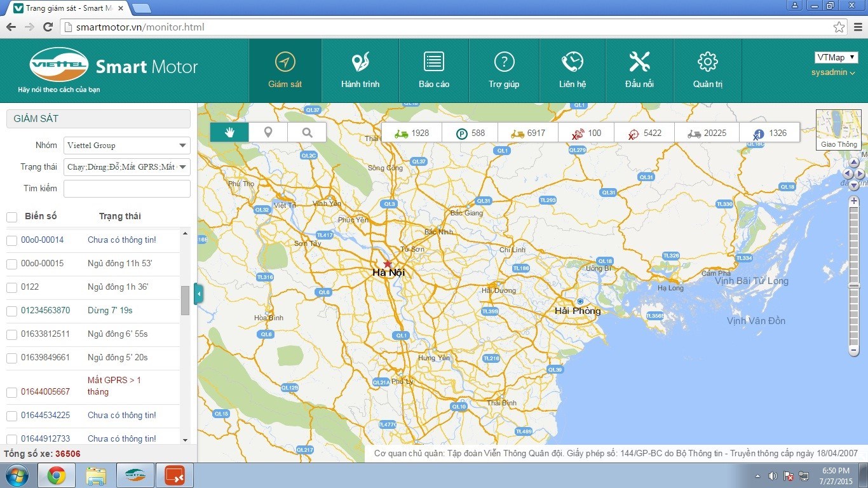Filter the vehicle status showing 6917

click(x=528, y=133)
